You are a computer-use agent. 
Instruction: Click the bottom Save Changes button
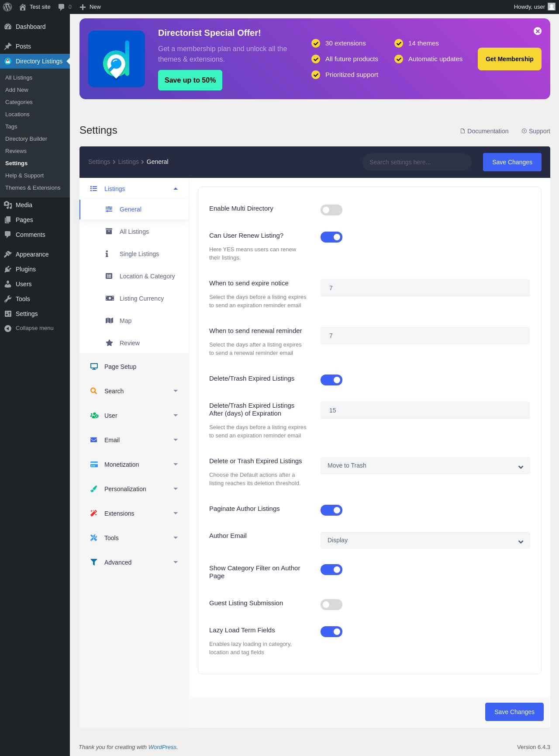tap(514, 712)
